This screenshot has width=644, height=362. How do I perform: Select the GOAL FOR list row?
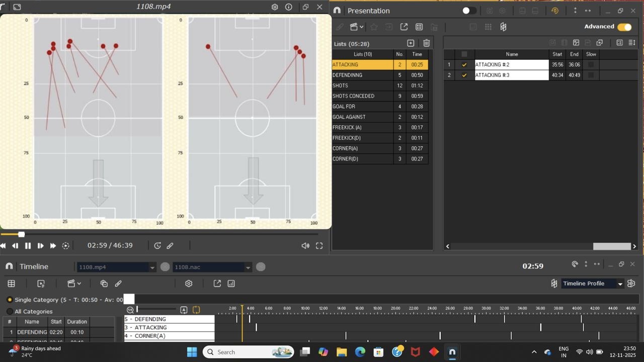[362, 107]
